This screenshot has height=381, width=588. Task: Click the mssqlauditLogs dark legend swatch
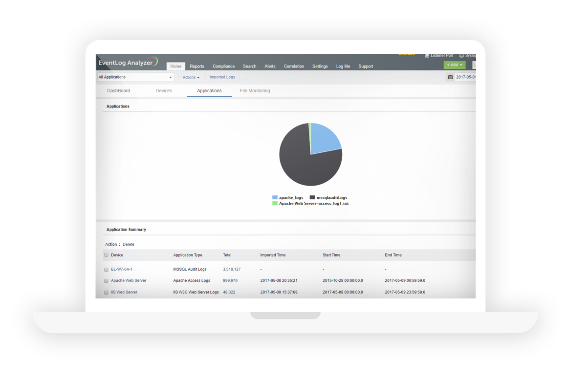coord(312,197)
